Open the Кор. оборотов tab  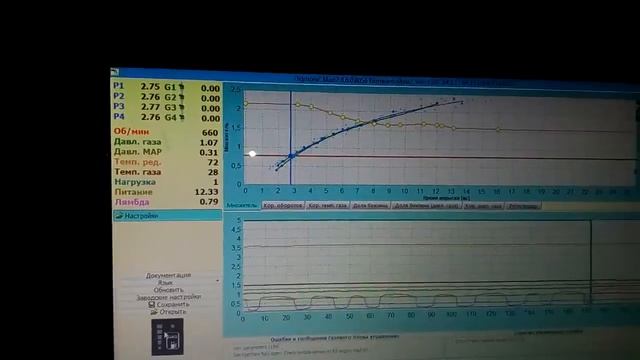pyautogui.click(x=283, y=206)
